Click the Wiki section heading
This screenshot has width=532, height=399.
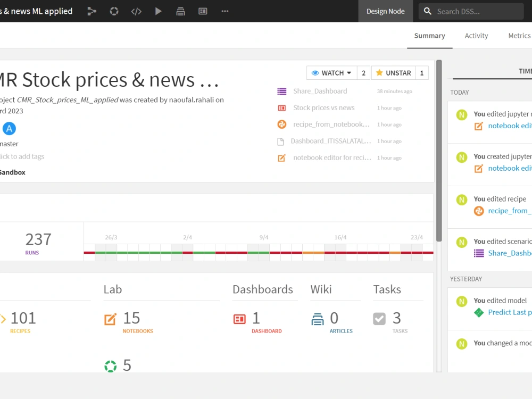(x=321, y=289)
